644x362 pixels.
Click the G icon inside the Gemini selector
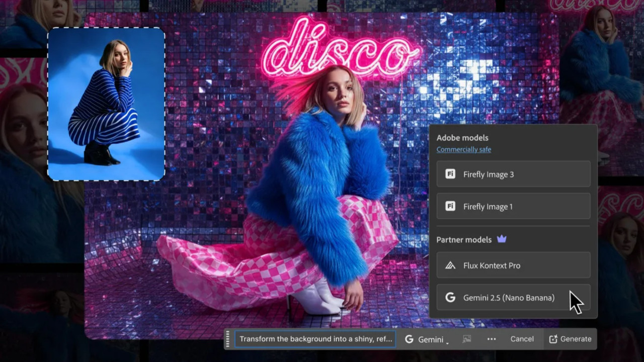coord(409,339)
